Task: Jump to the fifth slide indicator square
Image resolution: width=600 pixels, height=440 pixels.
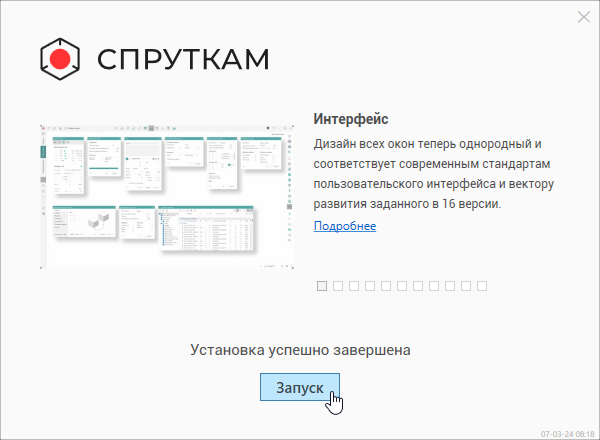Action: click(x=386, y=286)
